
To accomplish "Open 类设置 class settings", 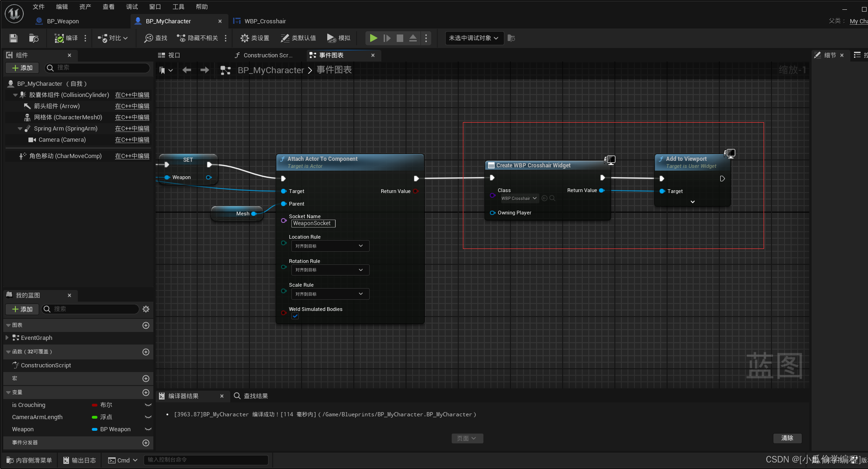I will [255, 38].
